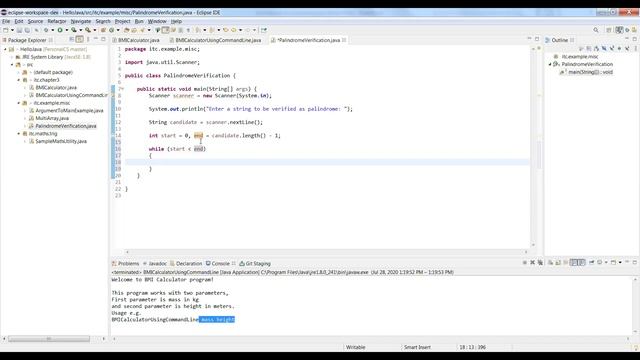640x360 pixels.
Task: Open the Git Staging tab
Action: tap(255, 263)
